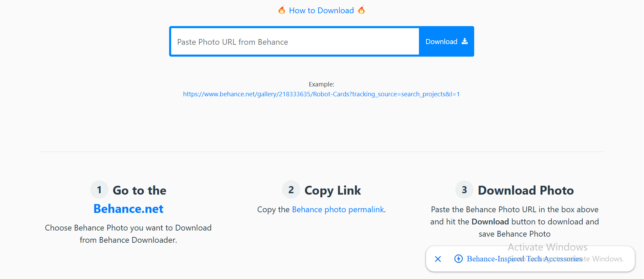644x279 pixels.
Task: Select the Copy Link step heading
Action: click(x=333, y=190)
